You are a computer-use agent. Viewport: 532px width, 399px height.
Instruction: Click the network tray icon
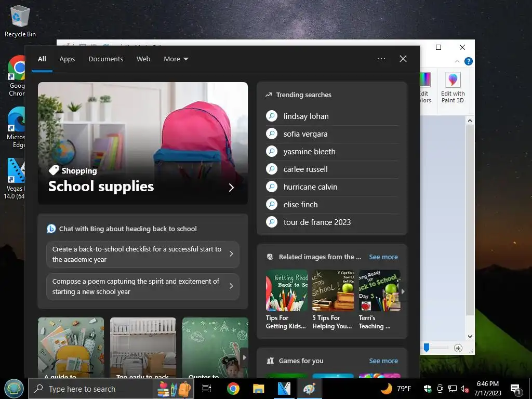pos(453,389)
